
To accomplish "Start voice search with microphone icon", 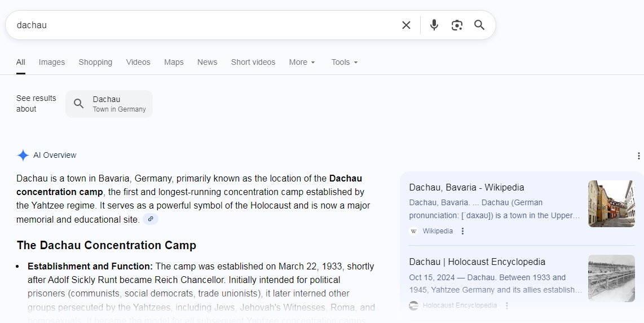I will point(434,25).
